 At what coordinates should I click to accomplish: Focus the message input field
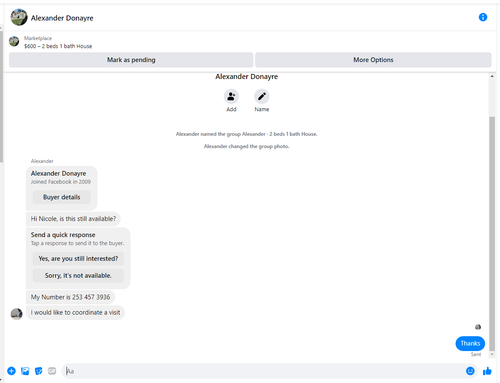pos(263,371)
